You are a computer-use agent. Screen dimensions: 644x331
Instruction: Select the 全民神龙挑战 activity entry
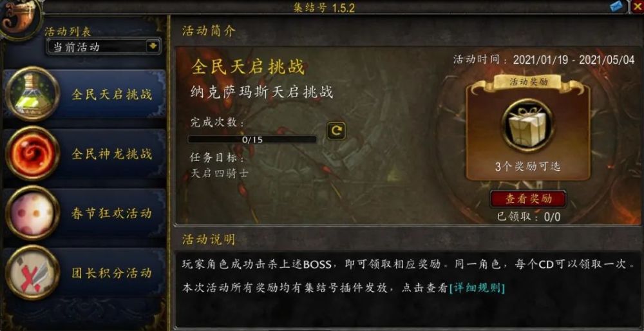tap(85, 154)
